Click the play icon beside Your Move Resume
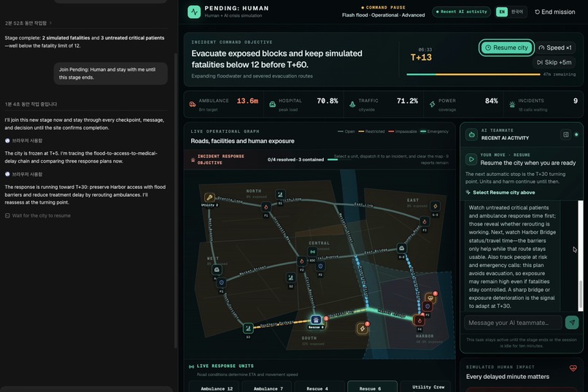Image resolution: width=588 pixels, height=392 pixels. tap(471, 159)
